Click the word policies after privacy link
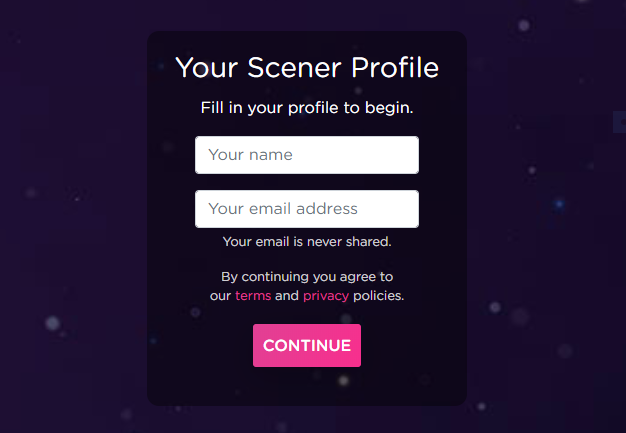 378,296
